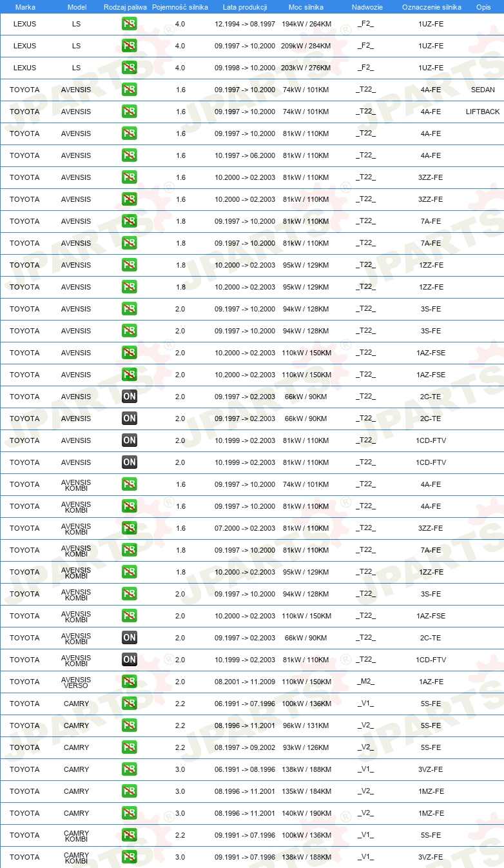Click petrol icon in AVENSIS KOMBI 3S-FE row
Screen dimensions: 504x868
(129, 594)
